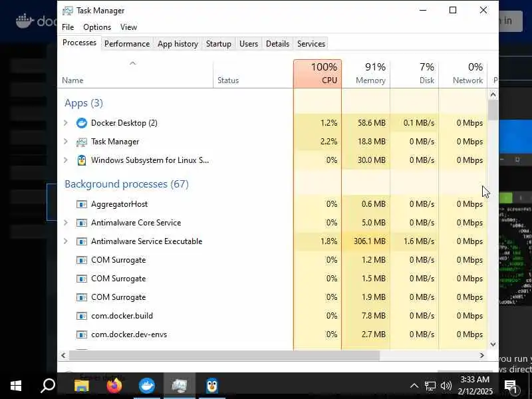The image size is (532, 399).
Task: Open File Explorer from the taskbar
Action: pyautogui.click(x=81, y=386)
